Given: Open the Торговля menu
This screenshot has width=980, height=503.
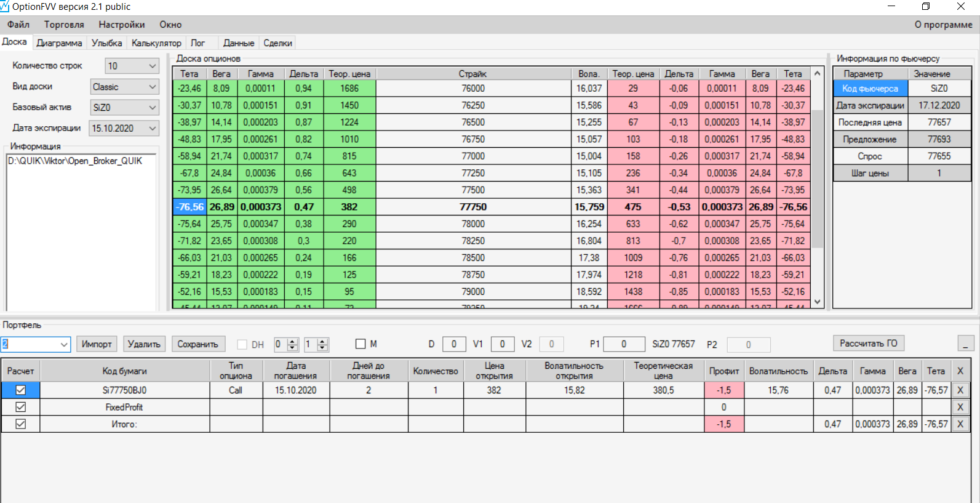Looking at the screenshot, I should [64, 25].
